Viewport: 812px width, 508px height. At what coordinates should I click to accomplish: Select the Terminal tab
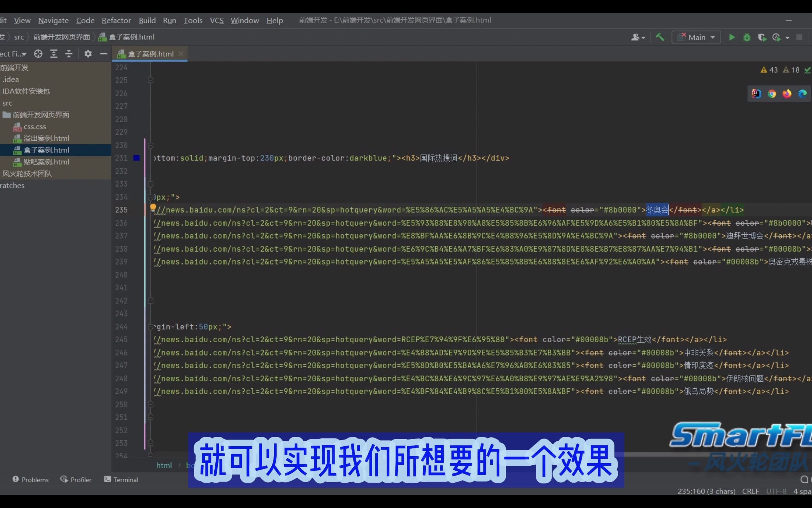pos(125,479)
